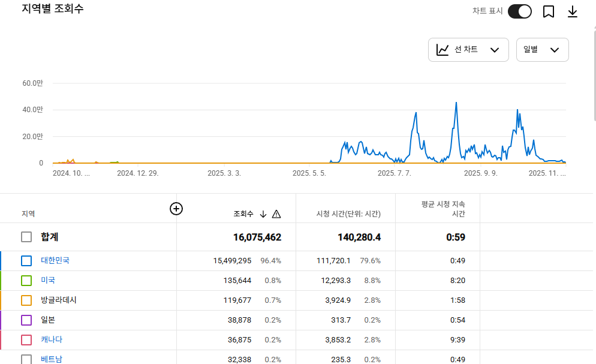Click the plus icon to add metric
Screen dimensions: 596x364
pyautogui.click(x=176, y=209)
